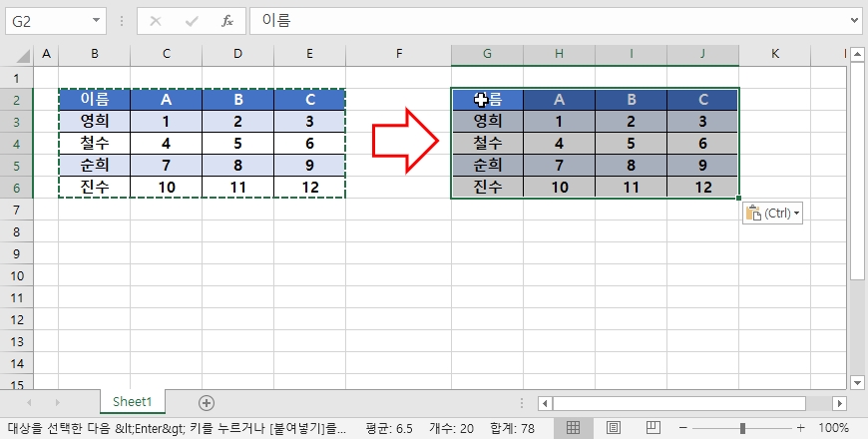868x439 pixels.
Task: Select column I header
Action: point(632,54)
